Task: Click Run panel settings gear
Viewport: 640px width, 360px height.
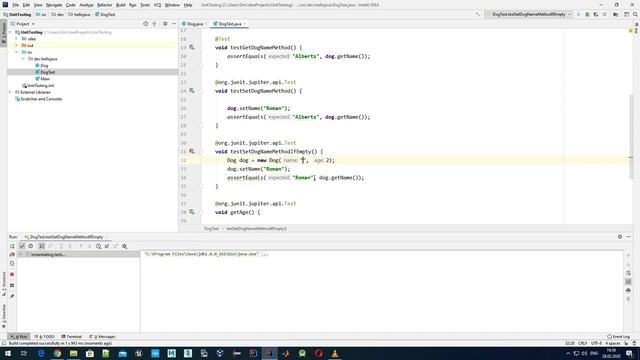Action: pos(620,237)
